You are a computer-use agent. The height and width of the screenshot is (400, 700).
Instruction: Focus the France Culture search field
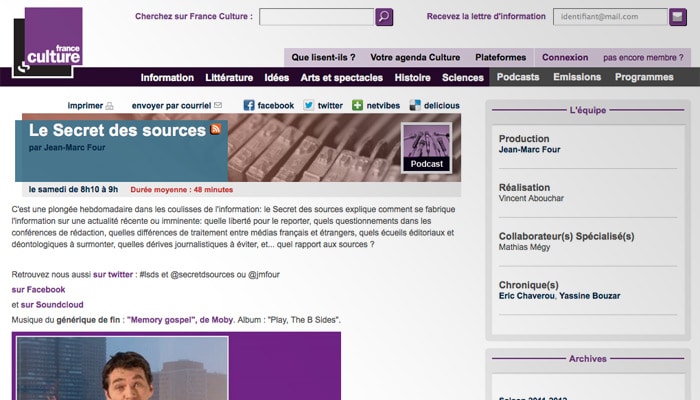pos(316,17)
